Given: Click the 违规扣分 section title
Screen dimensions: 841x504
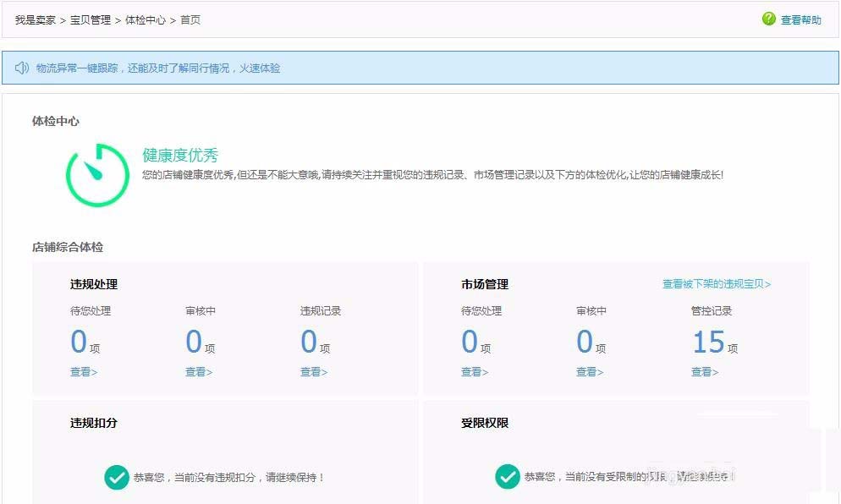Looking at the screenshot, I should tap(94, 423).
